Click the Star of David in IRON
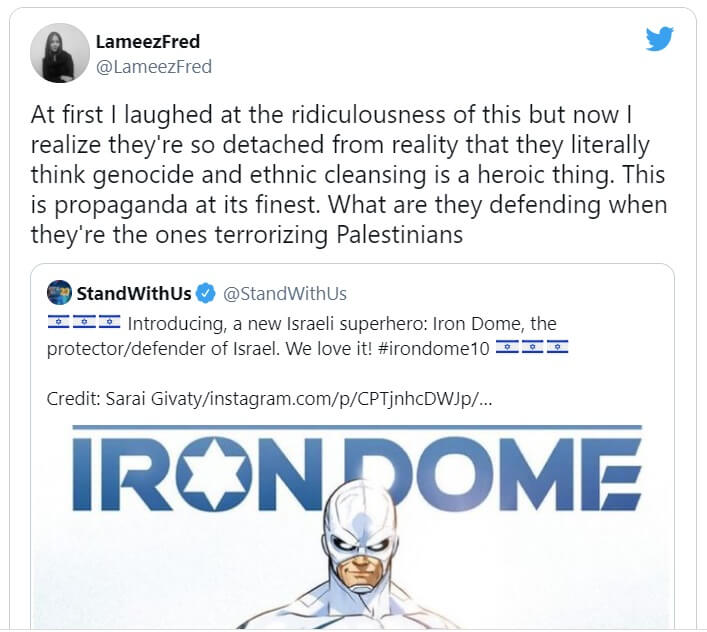 tap(214, 473)
